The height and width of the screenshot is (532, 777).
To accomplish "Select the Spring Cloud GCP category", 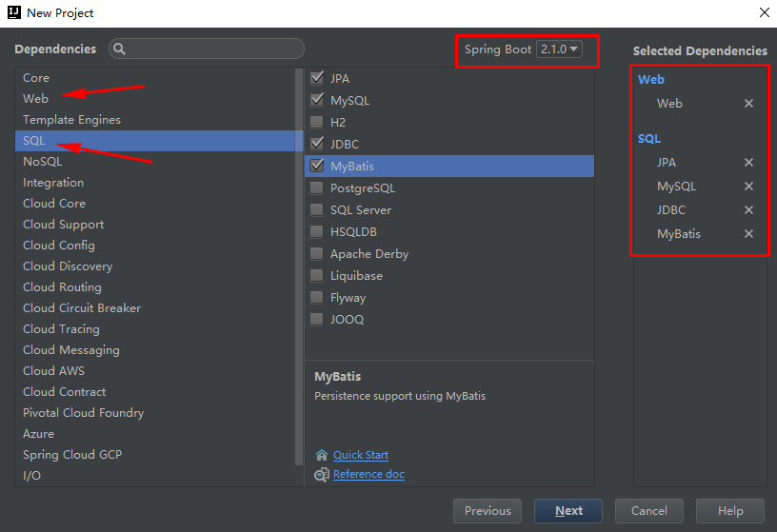I will 155,454.
